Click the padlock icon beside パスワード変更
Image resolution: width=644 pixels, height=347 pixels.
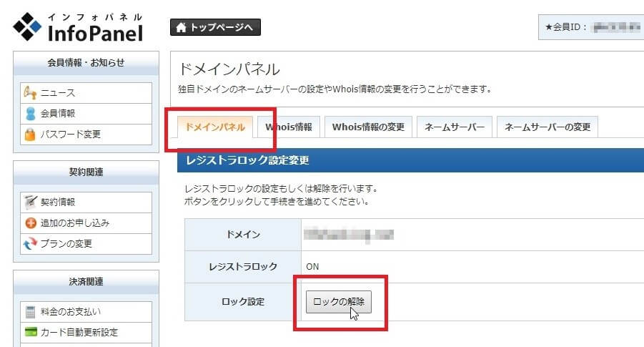pos(30,134)
